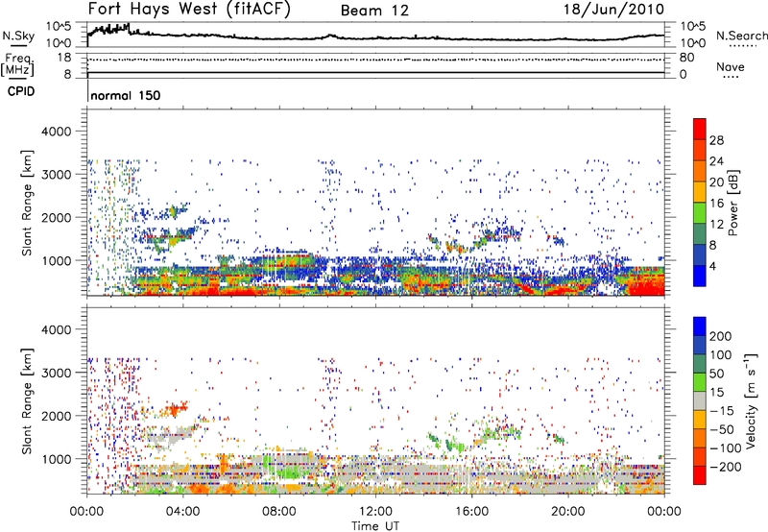
Task: Click the "4" label on Power colorbar
Action: 712,266
